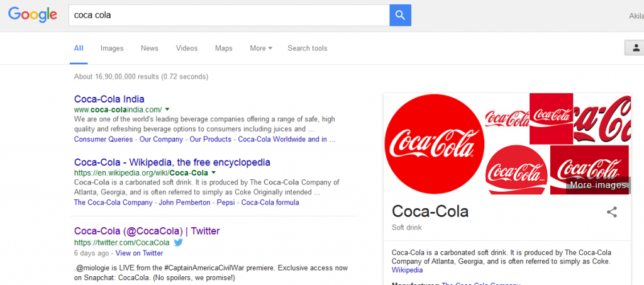Expand the arrow beside the Wikipedia result URL
Screen dimensions: 644x285
pos(213,172)
